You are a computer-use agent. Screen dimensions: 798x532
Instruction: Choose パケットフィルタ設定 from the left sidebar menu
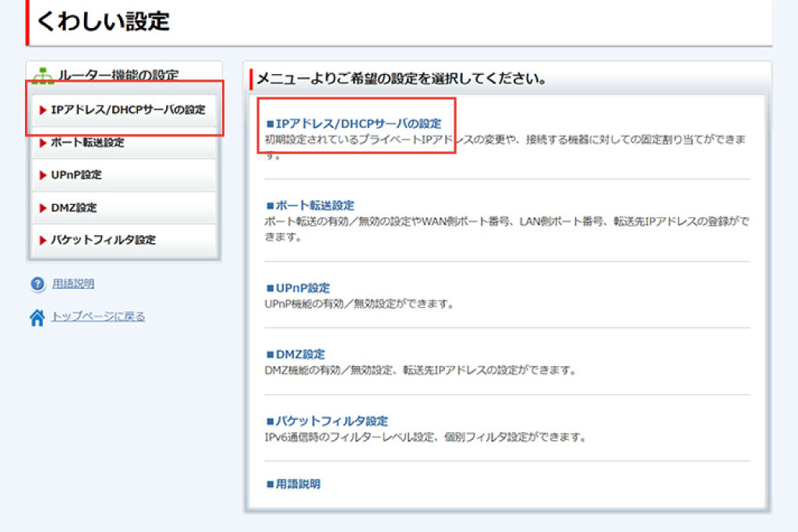pos(103,240)
